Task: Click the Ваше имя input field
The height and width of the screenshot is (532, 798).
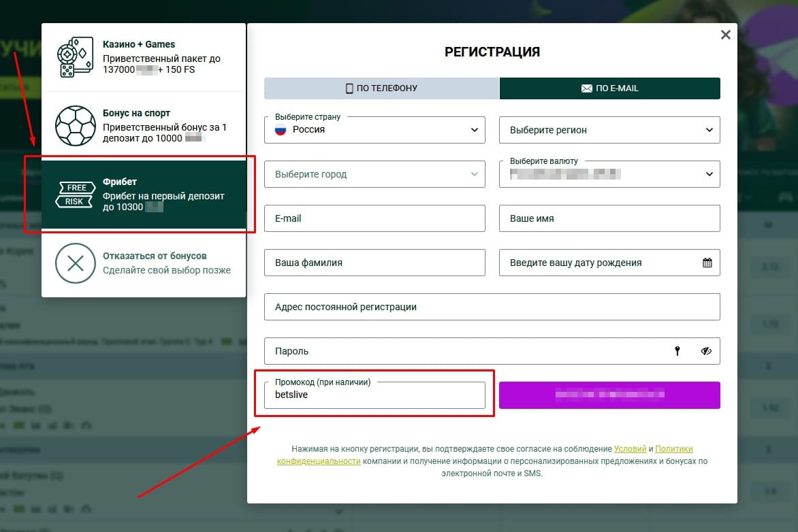Action: tap(609, 218)
